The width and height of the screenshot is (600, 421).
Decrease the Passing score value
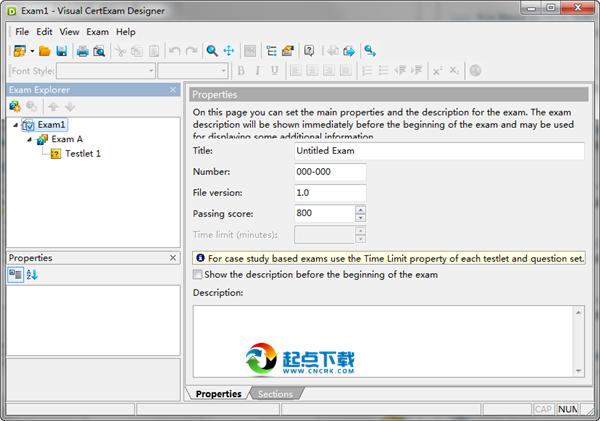pyautogui.click(x=360, y=218)
